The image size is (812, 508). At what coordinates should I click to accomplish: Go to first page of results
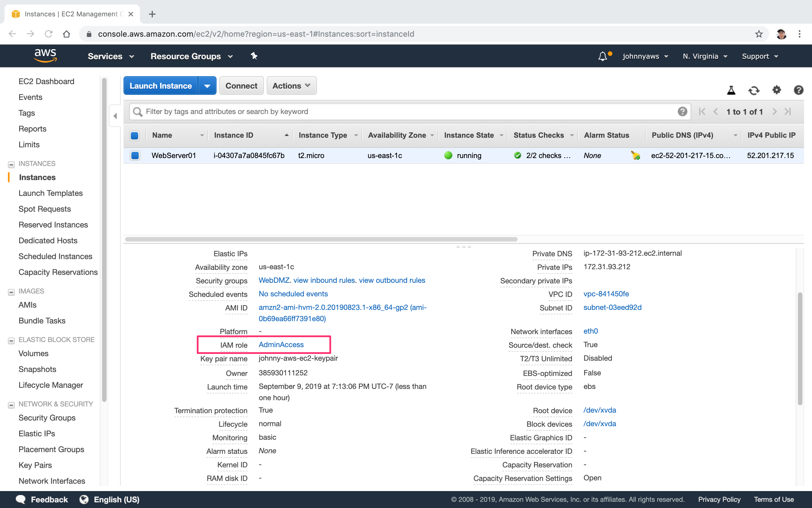click(x=701, y=111)
